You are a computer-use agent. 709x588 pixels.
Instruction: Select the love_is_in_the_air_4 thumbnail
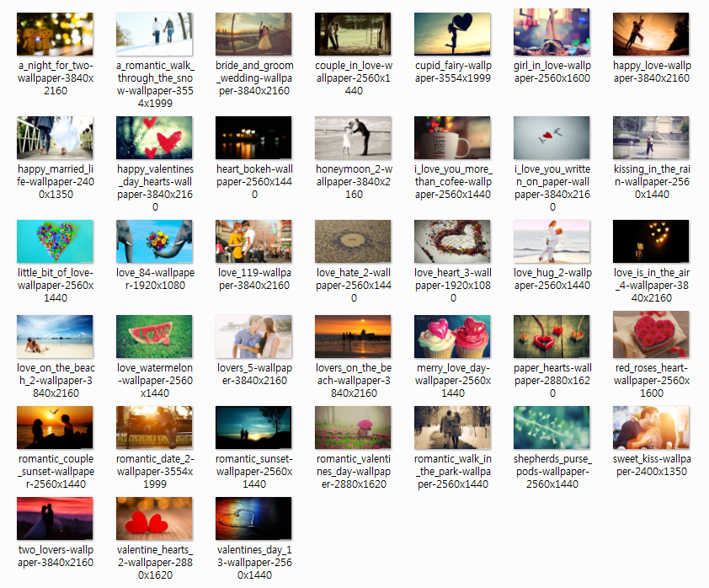coord(651,241)
